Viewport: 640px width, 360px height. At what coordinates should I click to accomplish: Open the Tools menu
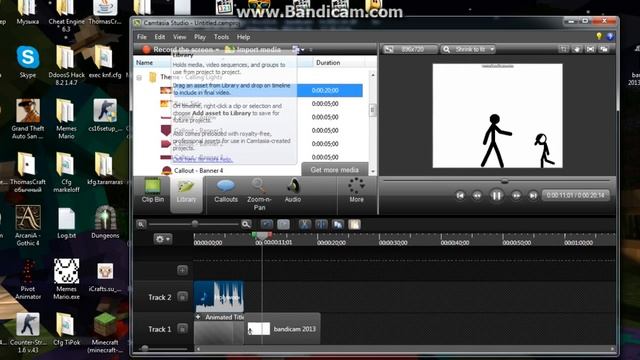coord(221,37)
